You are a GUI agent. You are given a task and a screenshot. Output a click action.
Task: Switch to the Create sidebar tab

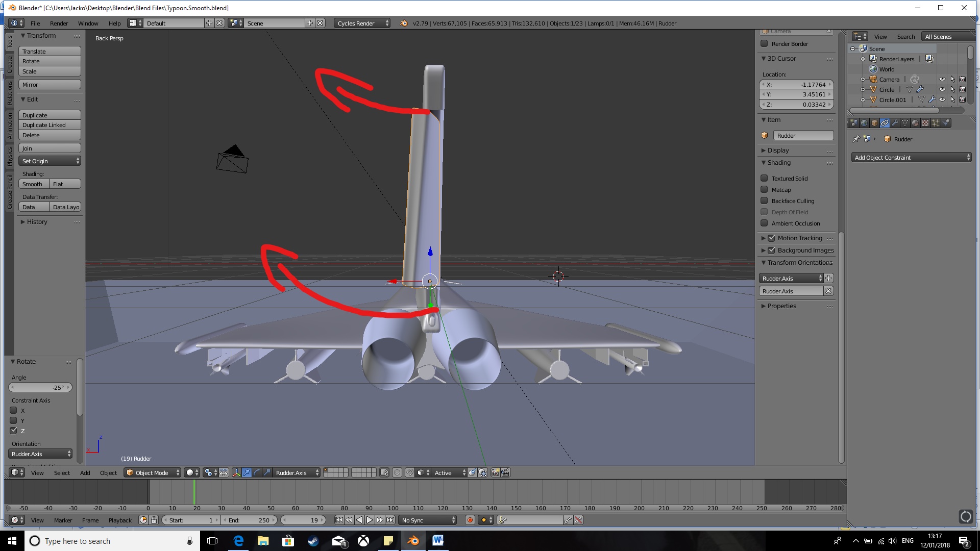[10, 65]
